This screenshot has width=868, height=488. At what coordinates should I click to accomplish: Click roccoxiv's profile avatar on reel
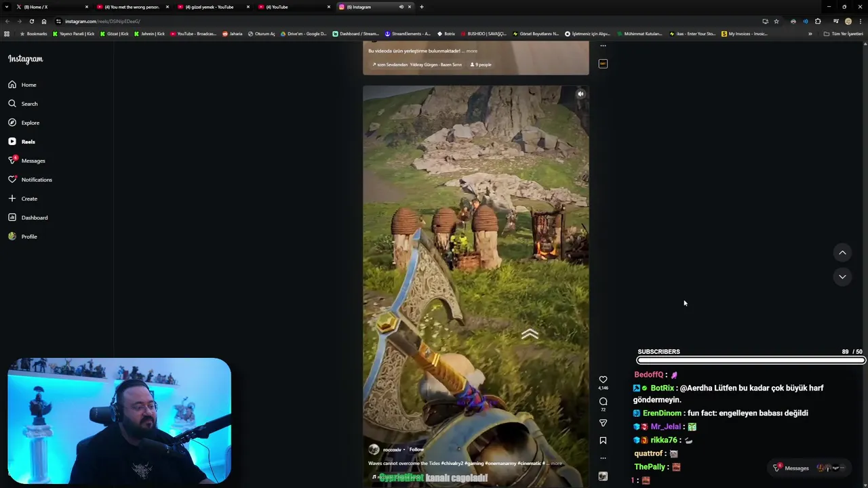pyautogui.click(x=374, y=449)
